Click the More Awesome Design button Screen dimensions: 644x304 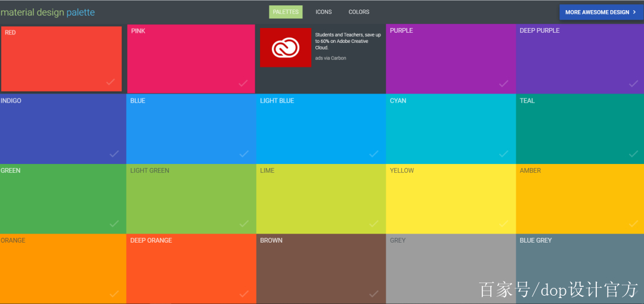pos(601,13)
